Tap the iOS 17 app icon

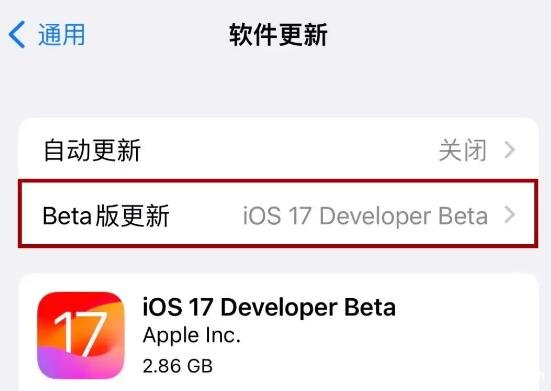[x=81, y=335]
